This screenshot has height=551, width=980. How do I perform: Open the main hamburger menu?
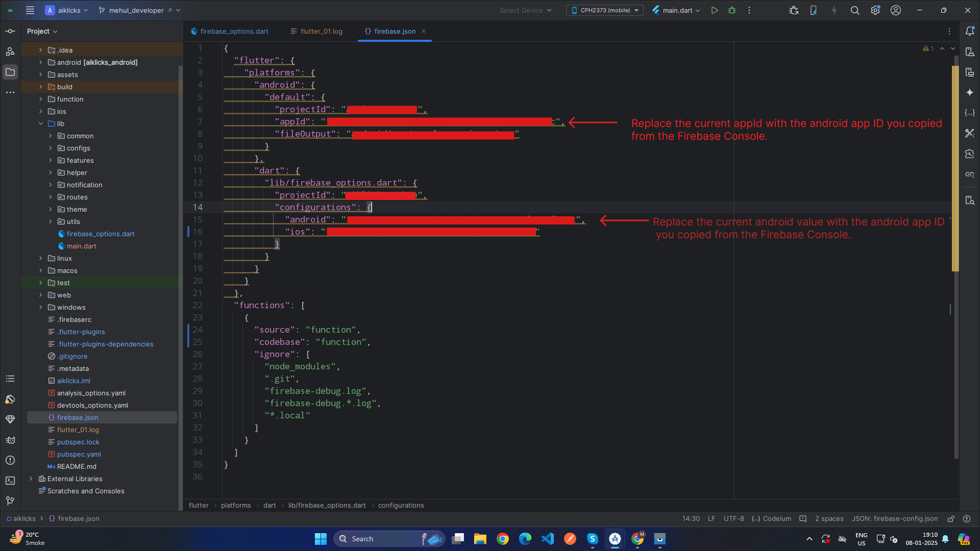[30, 10]
